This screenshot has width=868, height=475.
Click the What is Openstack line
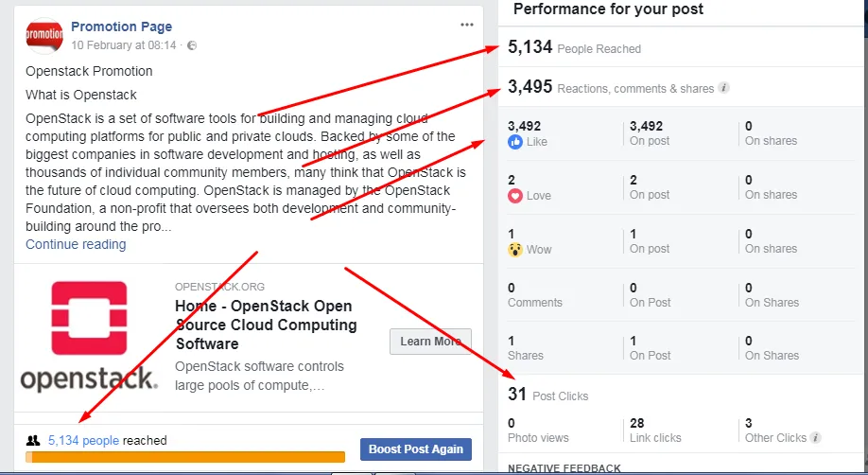80,96
